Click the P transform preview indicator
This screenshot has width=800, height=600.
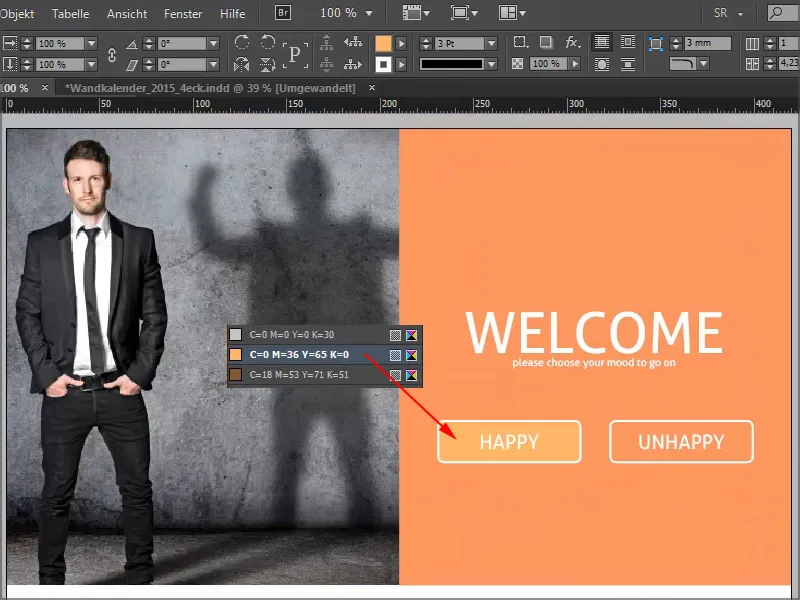pyautogui.click(x=295, y=54)
